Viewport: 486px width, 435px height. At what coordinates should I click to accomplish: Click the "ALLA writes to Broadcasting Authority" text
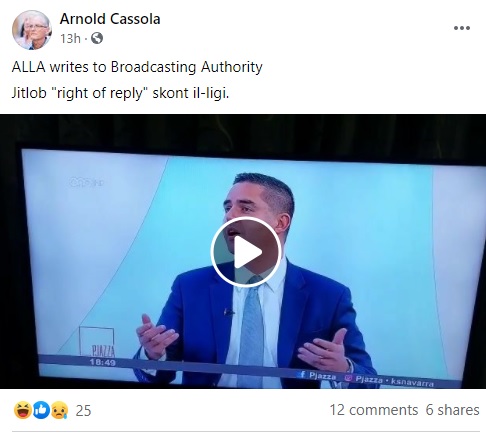click(137, 67)
